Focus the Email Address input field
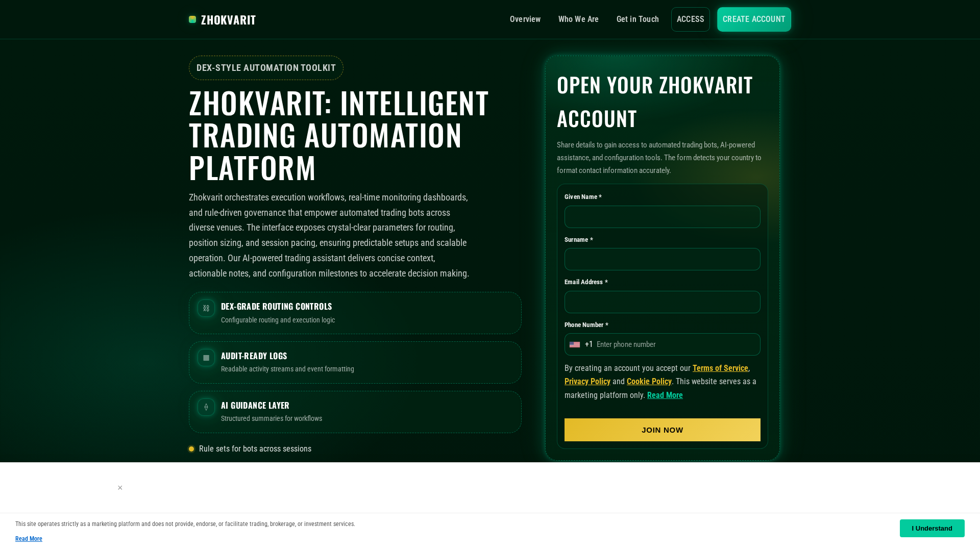 tap(663, 302)
